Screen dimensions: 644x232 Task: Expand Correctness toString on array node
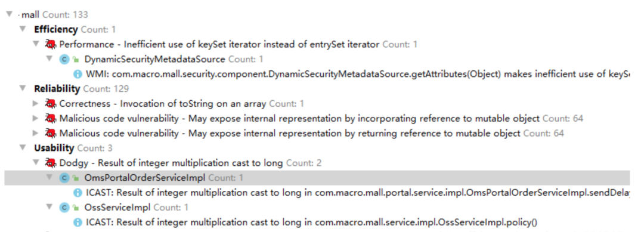(x=36, y=104)
